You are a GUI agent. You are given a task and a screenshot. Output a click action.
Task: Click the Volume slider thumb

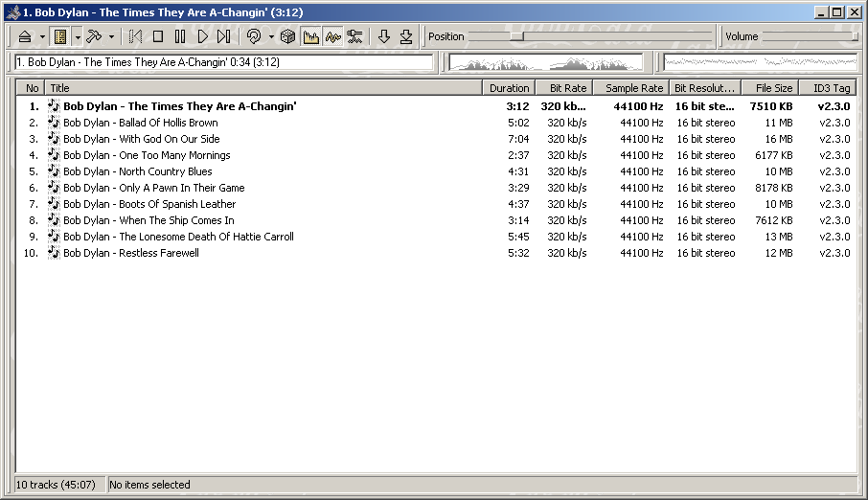[855, 36]
